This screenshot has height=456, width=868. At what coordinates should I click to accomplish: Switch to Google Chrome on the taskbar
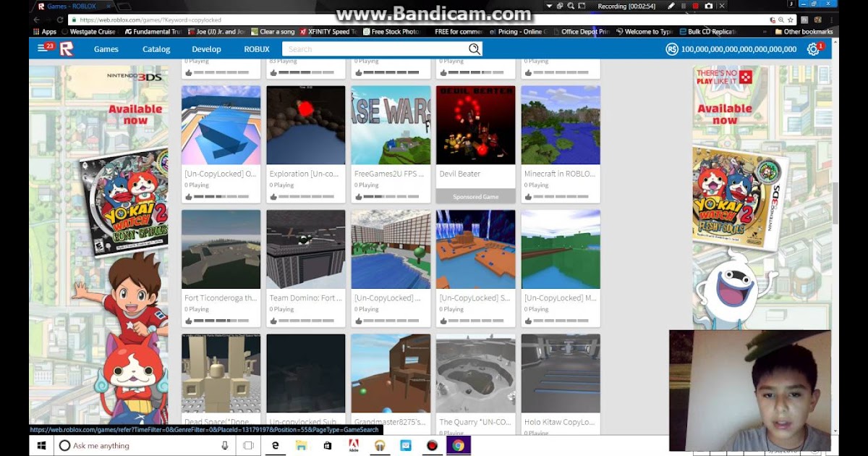(x=458, y=446)
